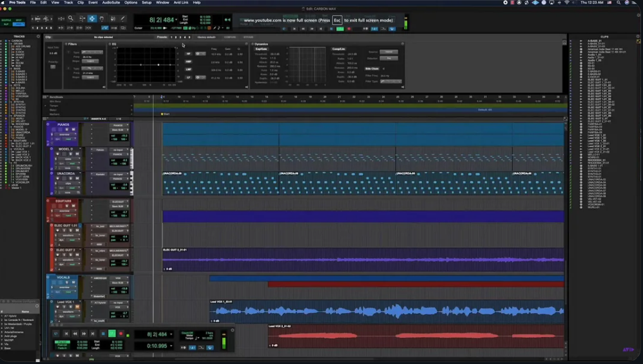Toggle Online button in floating transport
The width and height of the screenshot is (643, 364).
(56, 334)
